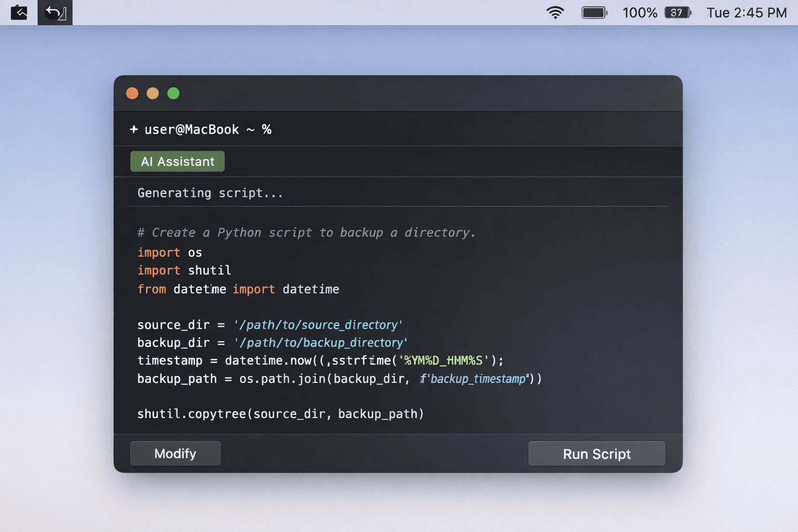Screen dimensions: 798x532
Task: Maximize window with the green button
Action: point(174,94)
